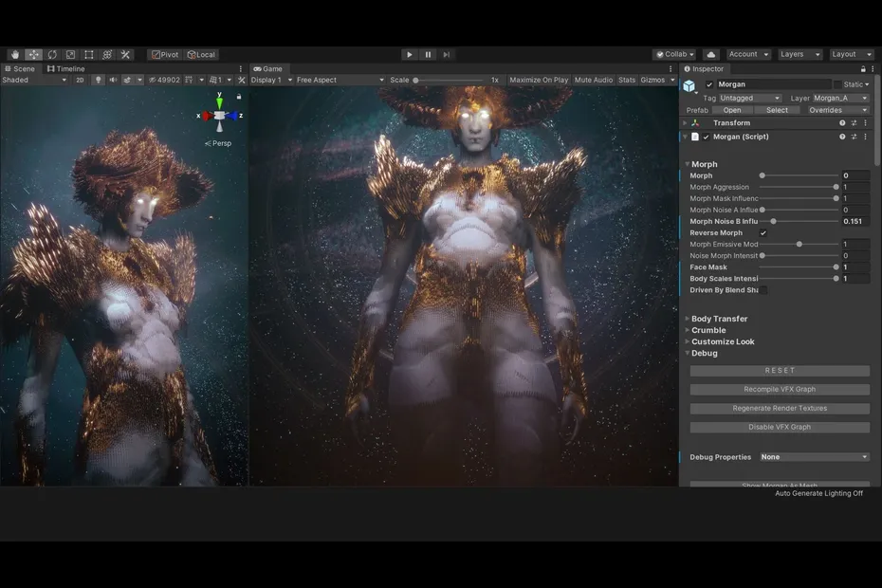Image resolution: width=882 pixels, height=588 pixels.
Task: Open the Shaded draw mode dropdown
Action: pyautogui.click(x=34, y=80)
